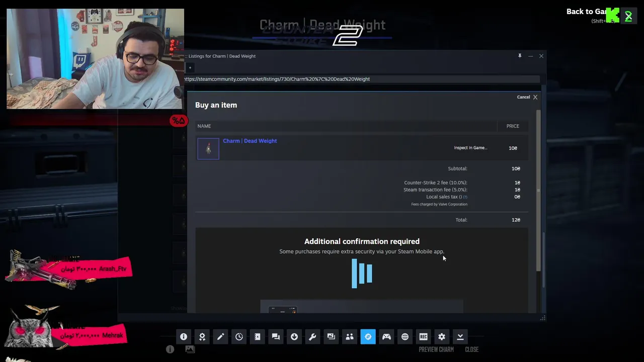Click the webcam feed overlay

[x=96, y=59]
